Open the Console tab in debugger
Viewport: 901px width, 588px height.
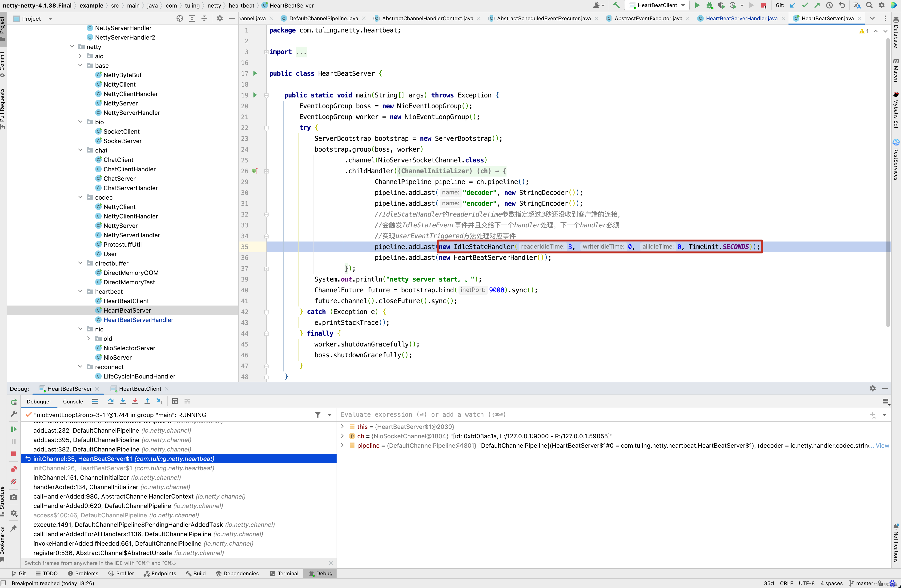point(73,401)
